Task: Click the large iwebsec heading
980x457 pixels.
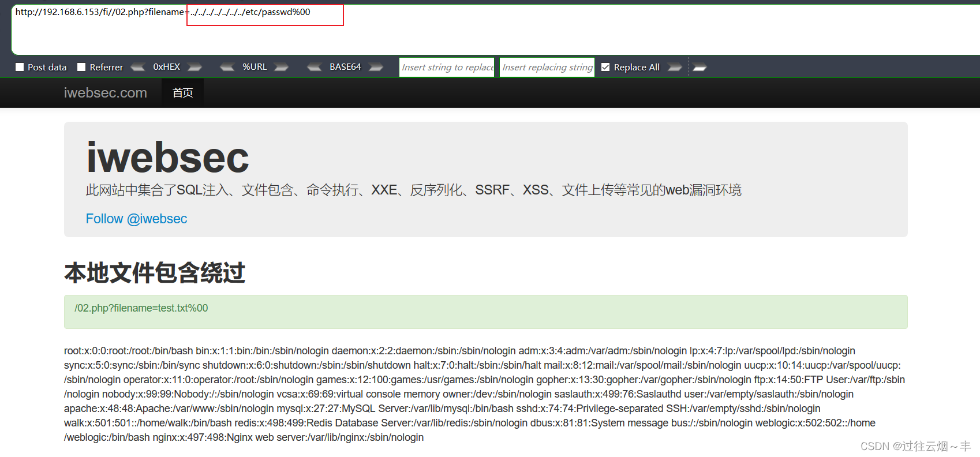Action: tap(168, 157)
